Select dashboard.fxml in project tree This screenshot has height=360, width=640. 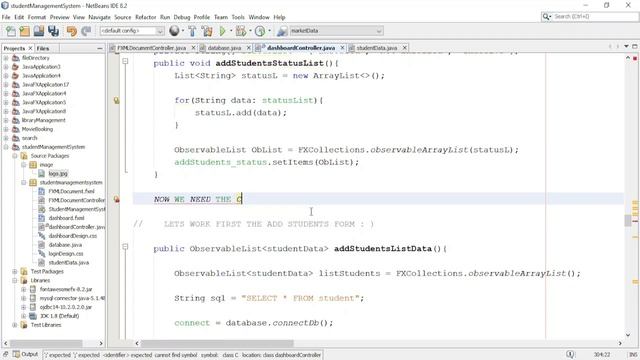[x=66, y=218]
